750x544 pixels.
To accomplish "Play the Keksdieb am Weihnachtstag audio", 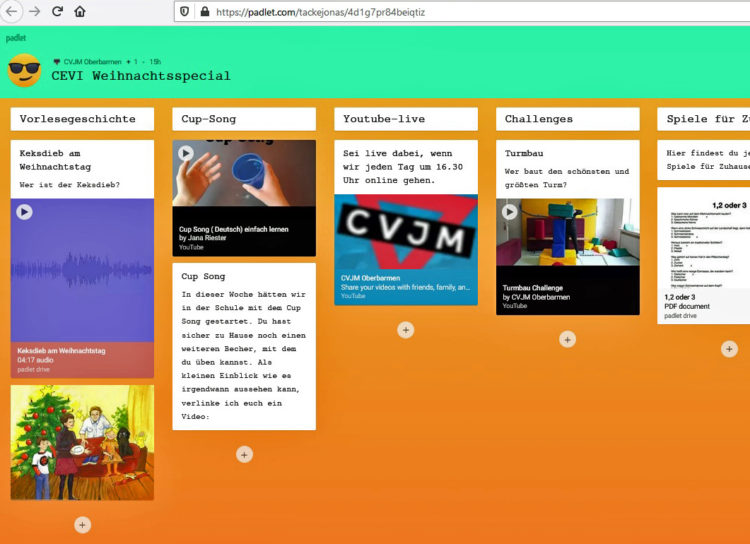I will (x=24, y=212).
